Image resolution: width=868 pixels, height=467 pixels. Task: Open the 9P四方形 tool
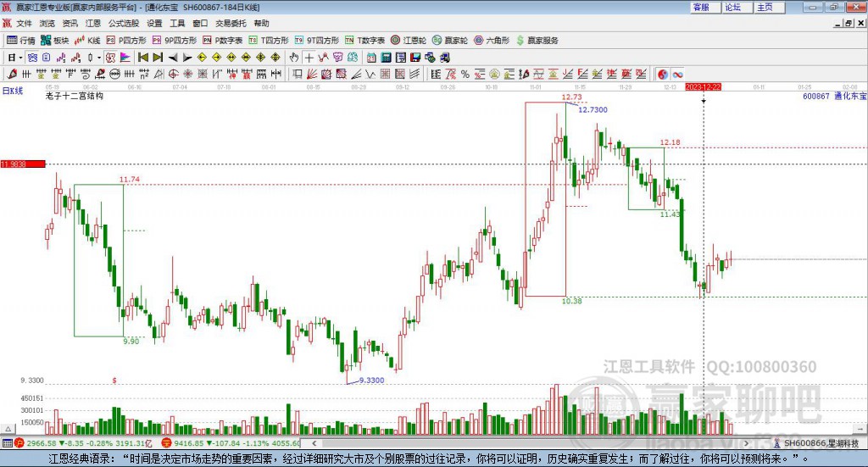175,41
